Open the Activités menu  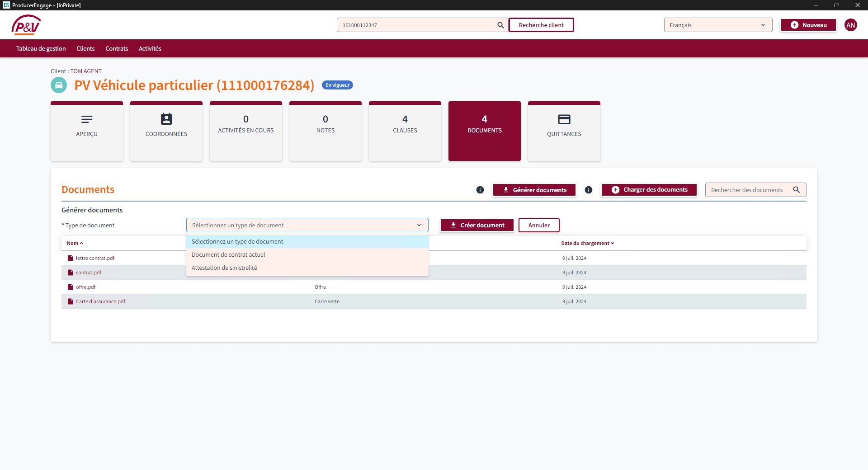click(x=150, y=48)
